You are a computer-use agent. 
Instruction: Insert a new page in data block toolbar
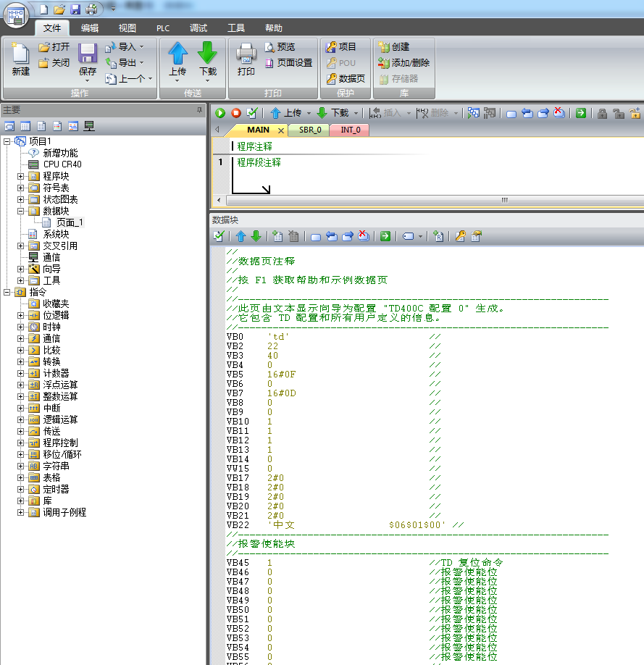[277, 236]
